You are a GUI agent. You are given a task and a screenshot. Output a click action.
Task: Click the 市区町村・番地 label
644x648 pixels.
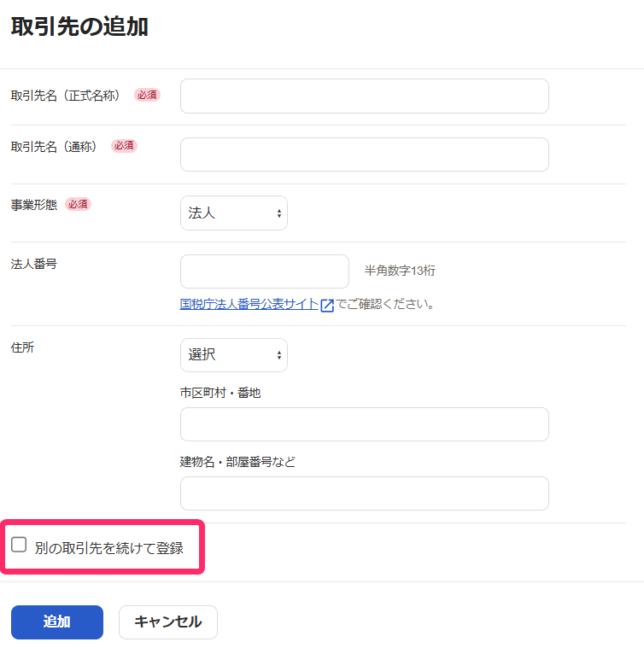(x=220, y=393)
